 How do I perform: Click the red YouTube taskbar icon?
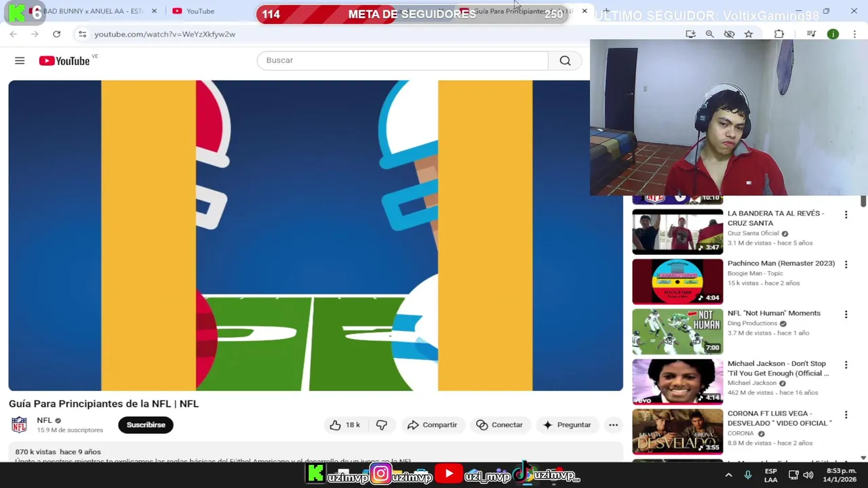[448, 474]
